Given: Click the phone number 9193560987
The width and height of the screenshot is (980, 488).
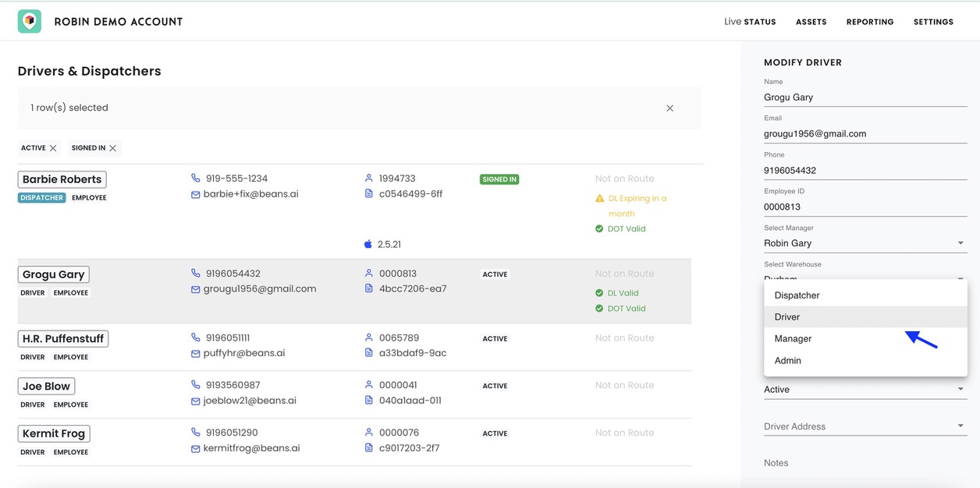Looking at the screenshot, I should (233, 385).
